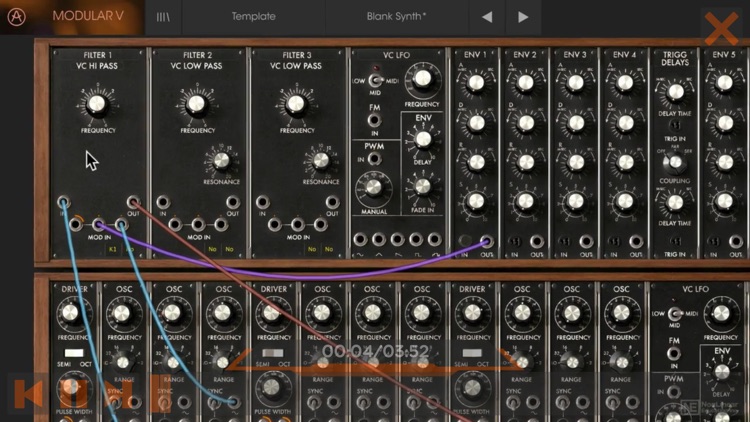Image resolution: width=750 pixels, height=422 pixels.
Task: Click Filter 1 FREQUENCY knob
Action: 97,104
